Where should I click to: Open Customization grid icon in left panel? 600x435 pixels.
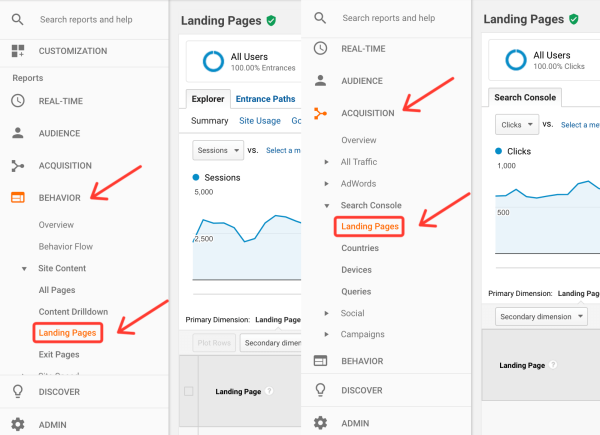point(18,51)
